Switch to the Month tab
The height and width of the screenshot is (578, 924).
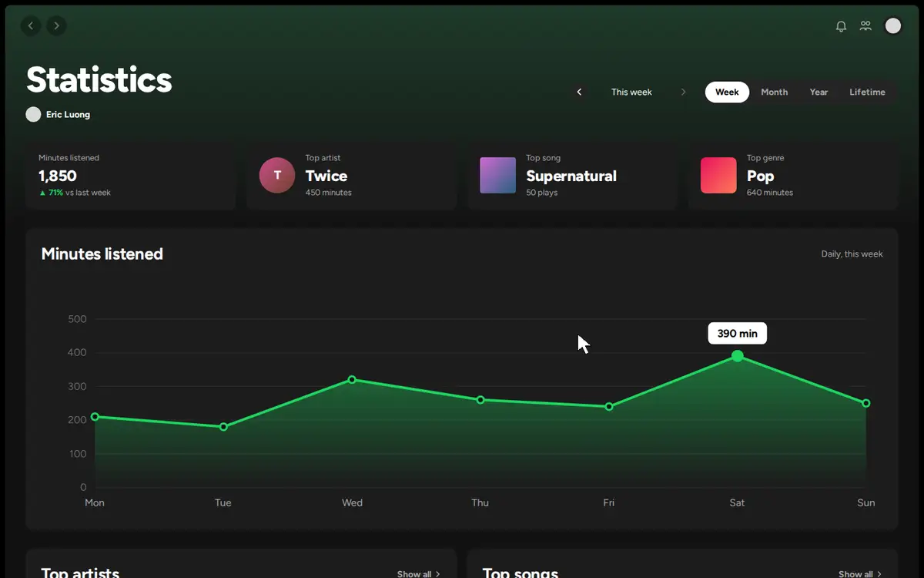click(774, 92)
